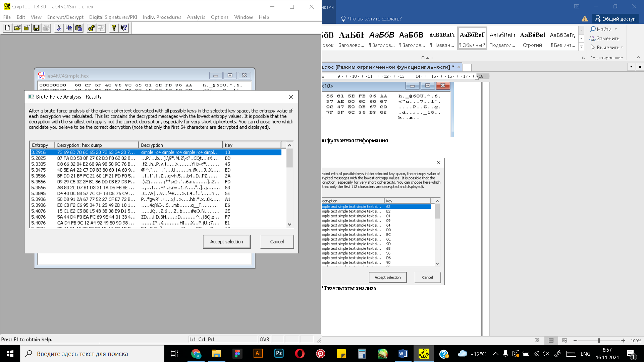
Task: Click the results list scroll-up arrow
Action: [x=290, y=145]
